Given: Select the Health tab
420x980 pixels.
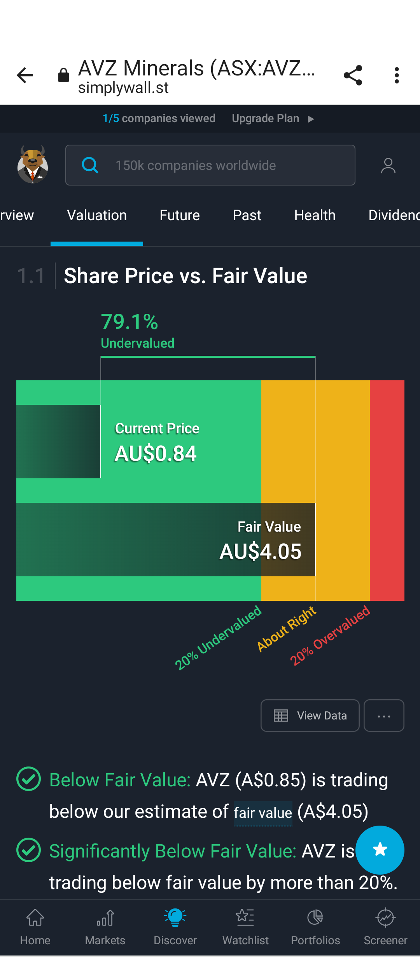Looking at the screenshot, I should (315, 215).
